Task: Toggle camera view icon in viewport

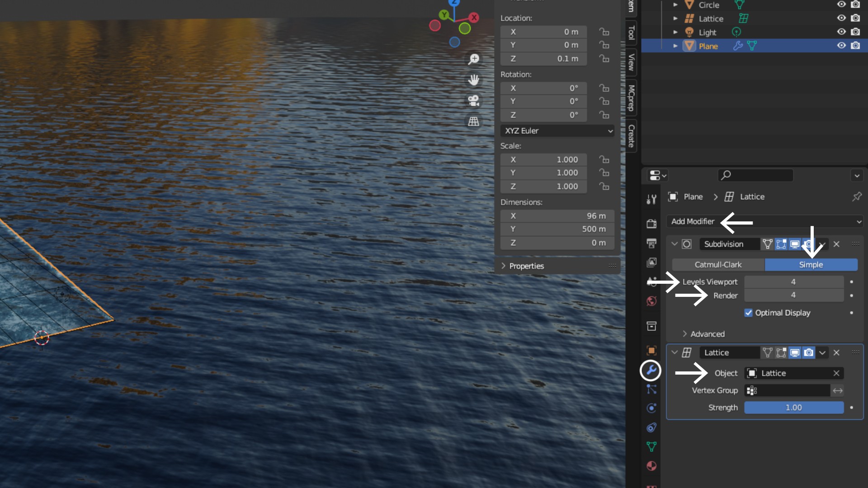Action: [x=473, y=101]
